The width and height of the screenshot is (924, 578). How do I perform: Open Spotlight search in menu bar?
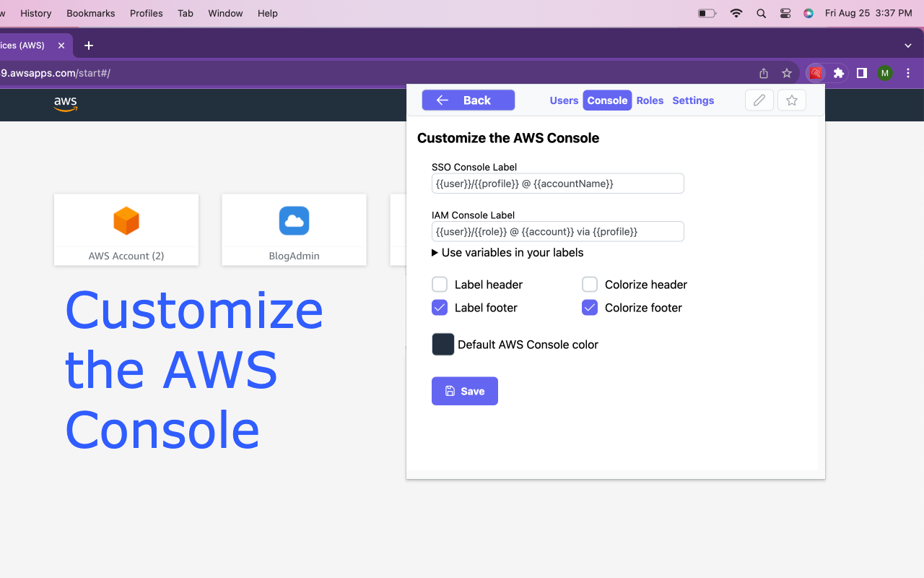coord(761,13)
